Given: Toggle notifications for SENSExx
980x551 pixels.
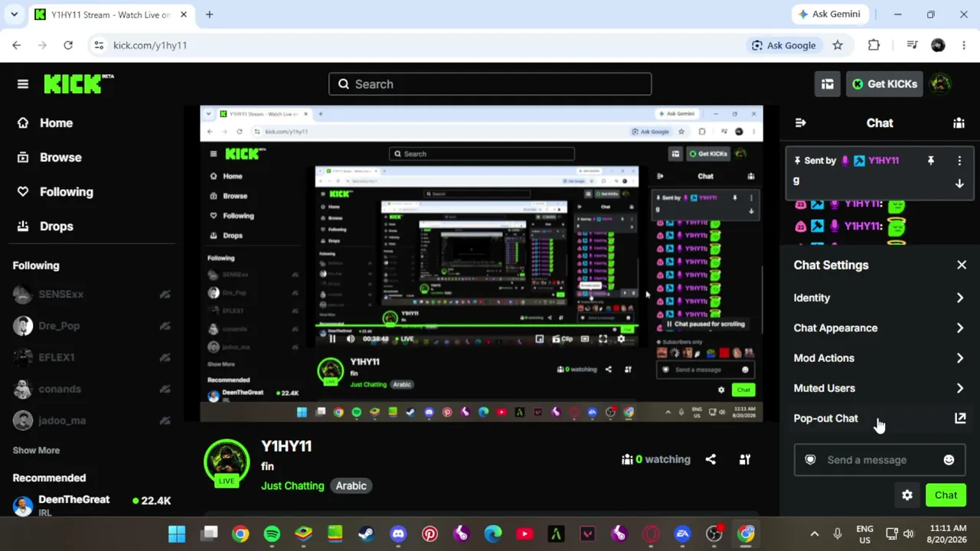Looking at the screenshot, I should pos(165,294).
